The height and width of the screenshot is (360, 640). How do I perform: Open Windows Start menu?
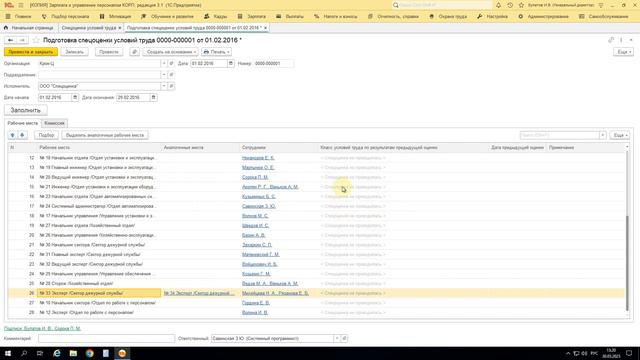[x=8, y=353]
